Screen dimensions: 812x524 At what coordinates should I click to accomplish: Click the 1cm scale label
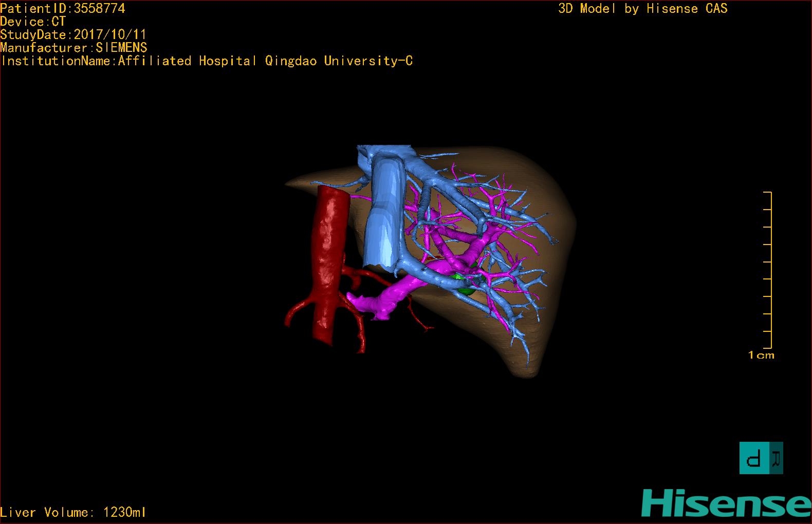point(761,355)
